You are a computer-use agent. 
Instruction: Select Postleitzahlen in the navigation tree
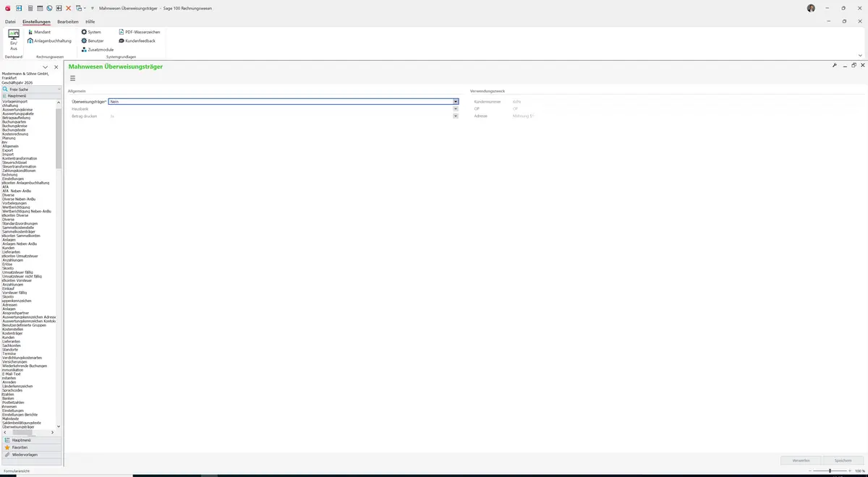(13, 403)
